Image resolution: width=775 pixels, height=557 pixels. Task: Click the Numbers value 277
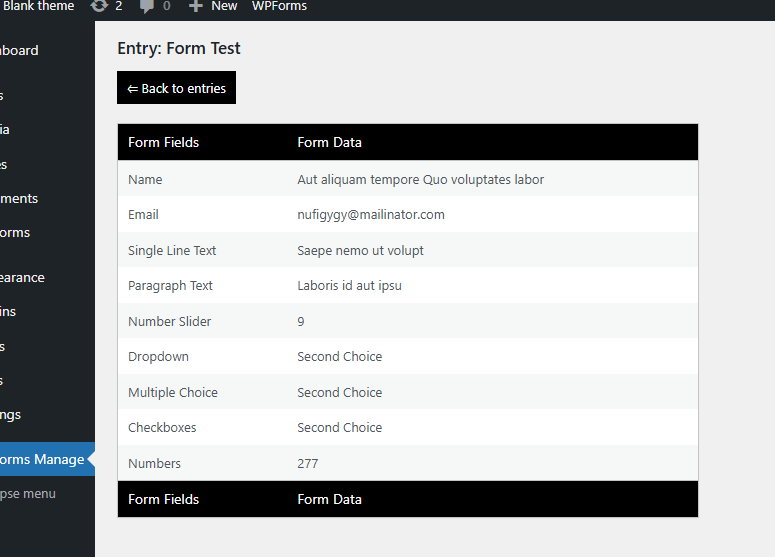(307, 464)
